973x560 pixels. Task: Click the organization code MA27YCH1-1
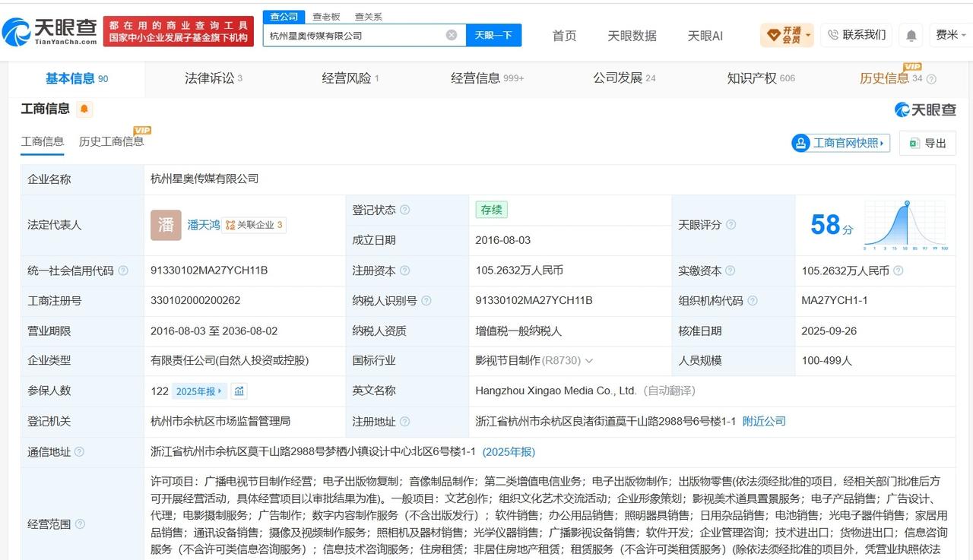835,301
